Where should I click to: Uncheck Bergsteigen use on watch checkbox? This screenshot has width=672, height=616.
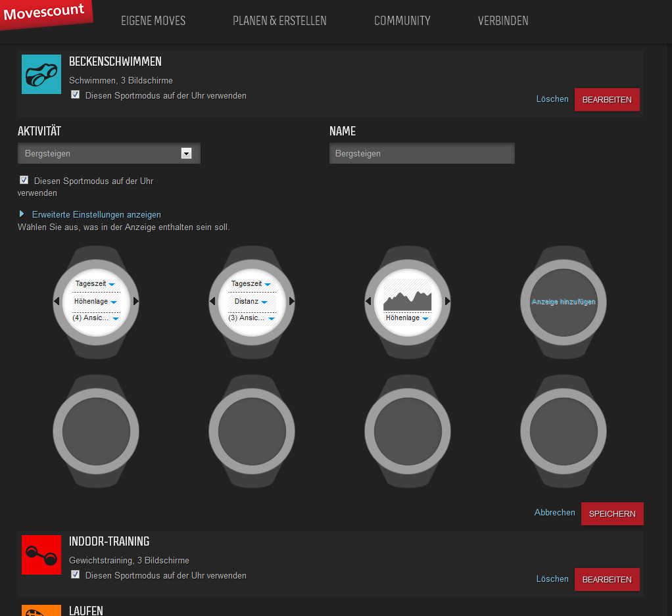[24, 180]
